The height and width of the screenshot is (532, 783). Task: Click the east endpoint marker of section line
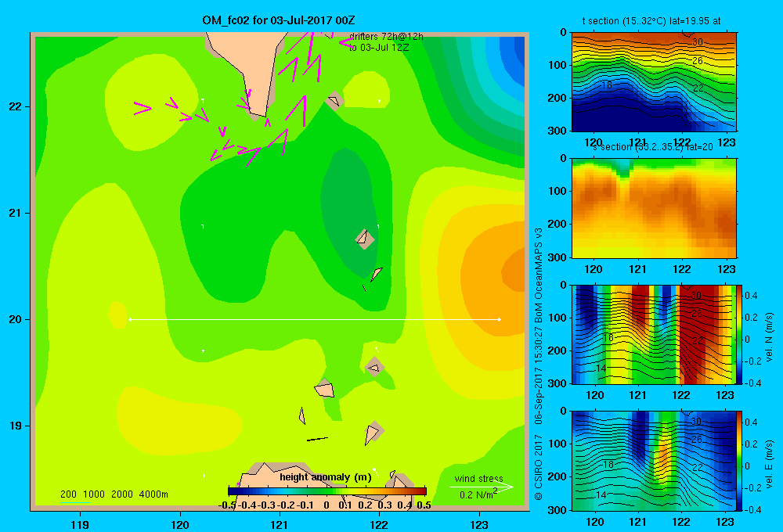click(x=499, y=319)
